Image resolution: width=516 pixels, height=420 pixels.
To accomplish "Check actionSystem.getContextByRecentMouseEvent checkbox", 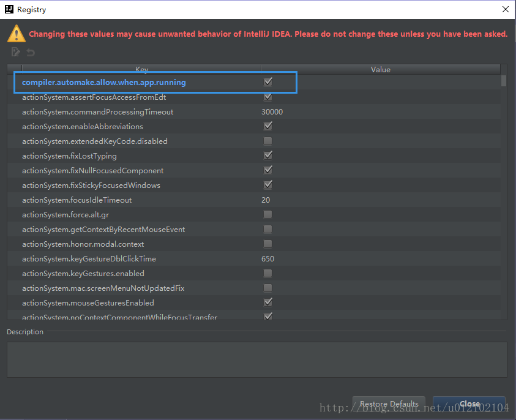I will (x=268, y=229).
